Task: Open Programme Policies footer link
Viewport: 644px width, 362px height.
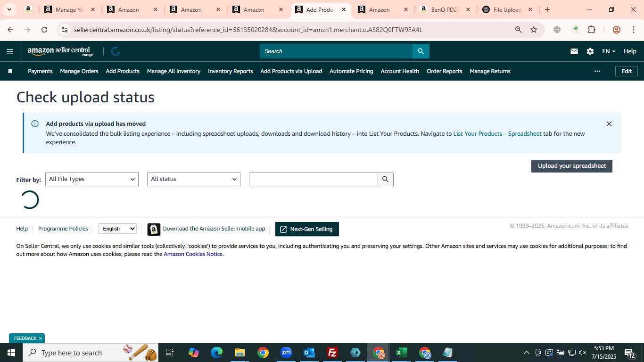Action: pos(63,229)
